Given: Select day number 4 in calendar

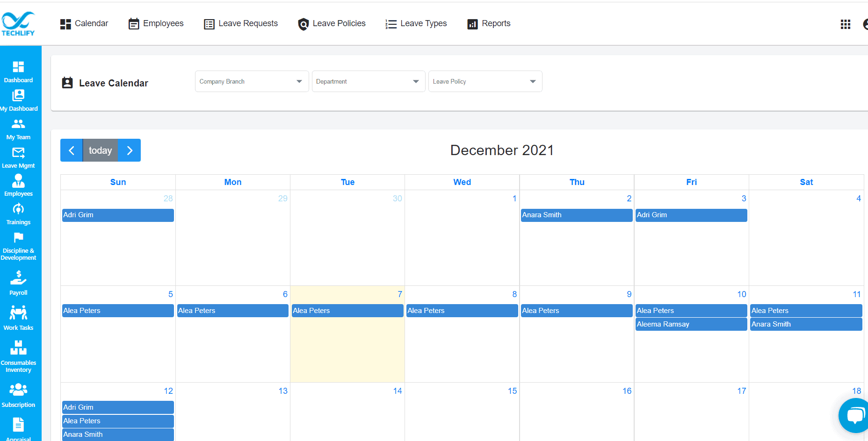Looking at the screenshot, I should 859,199.
